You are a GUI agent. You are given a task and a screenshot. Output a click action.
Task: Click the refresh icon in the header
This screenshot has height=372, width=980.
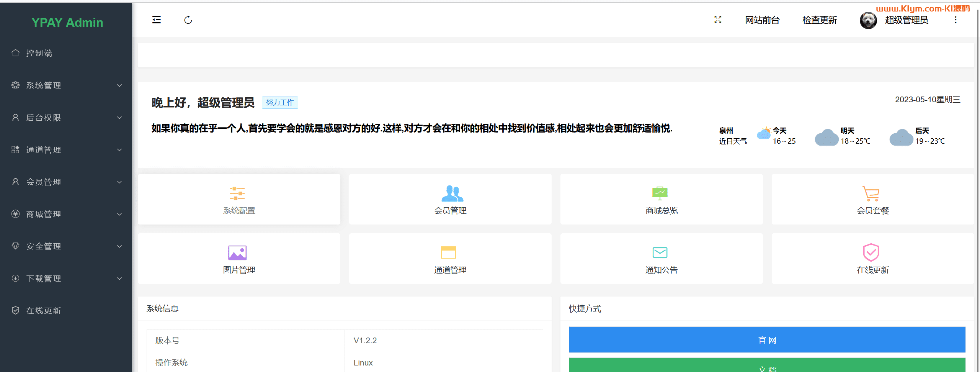(x=188, y=20)
